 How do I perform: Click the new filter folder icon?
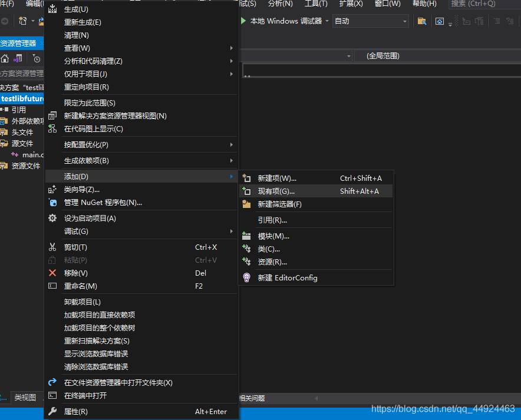tap(246, 204)
